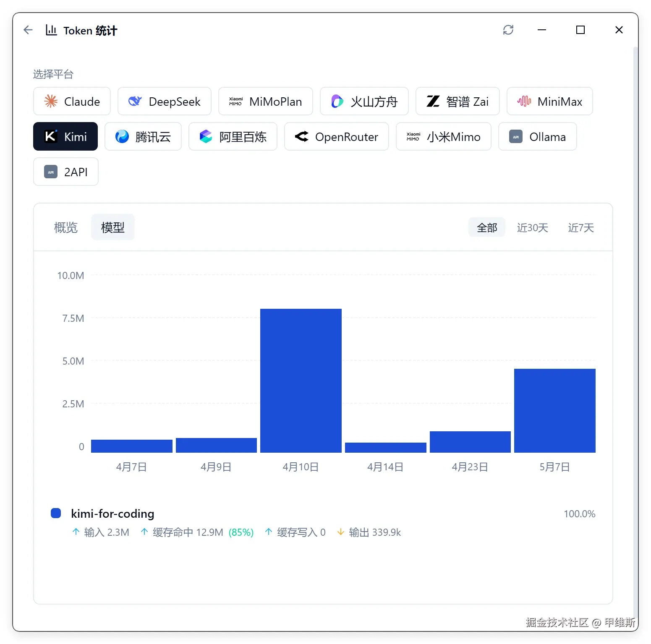Viewport: 651px width, 644px height.
Task: Select the MiniMax platform
Action: (550, 101)
